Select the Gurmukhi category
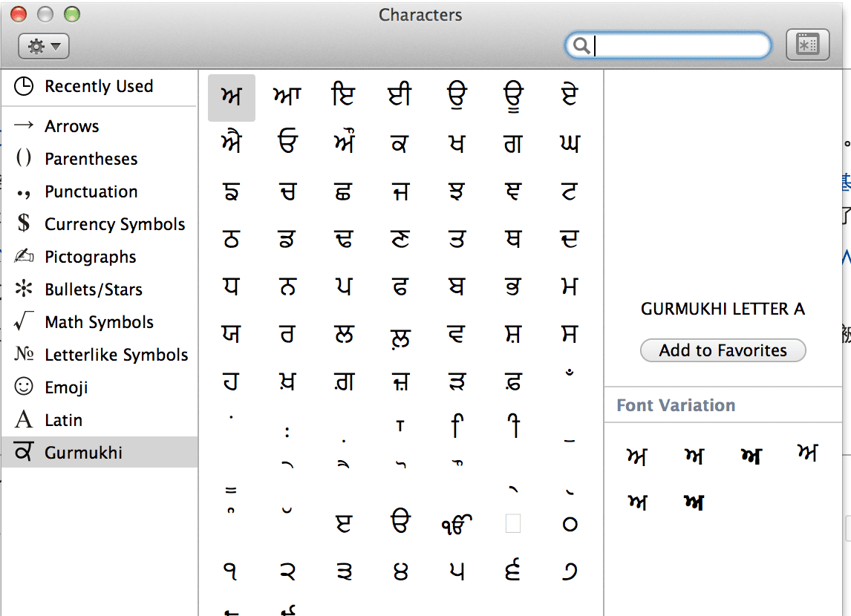This screenshot has height=616, width=851. pyautogui.click(x=83, y=453)
